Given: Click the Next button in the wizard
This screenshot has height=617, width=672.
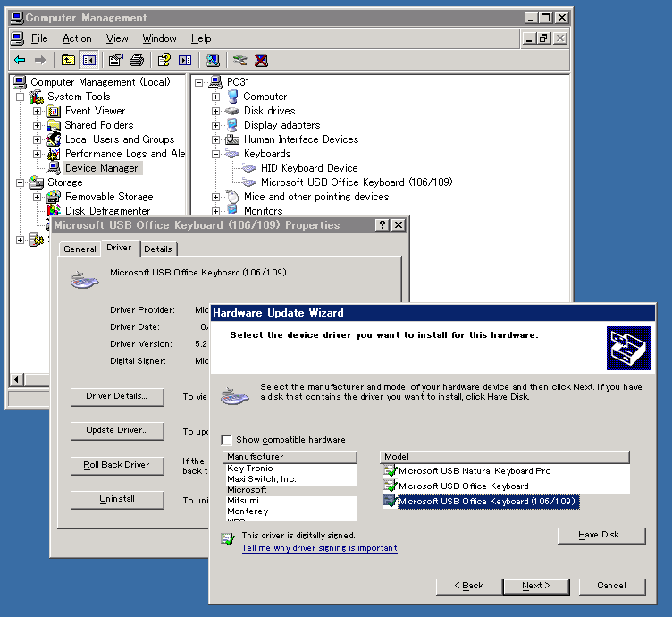Looking at the screenshot, I should point(535,586).
